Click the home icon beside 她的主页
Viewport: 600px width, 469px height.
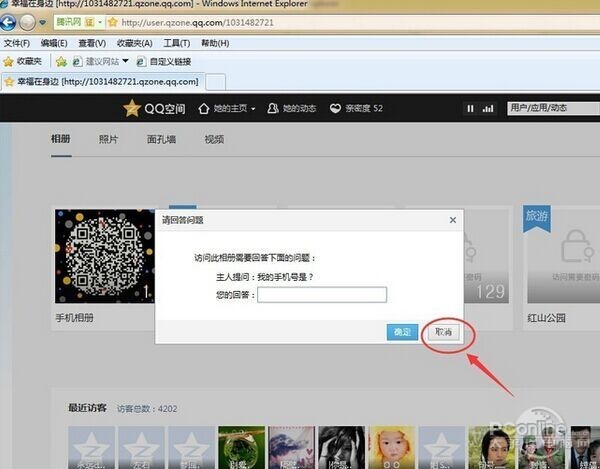[204, 108]
